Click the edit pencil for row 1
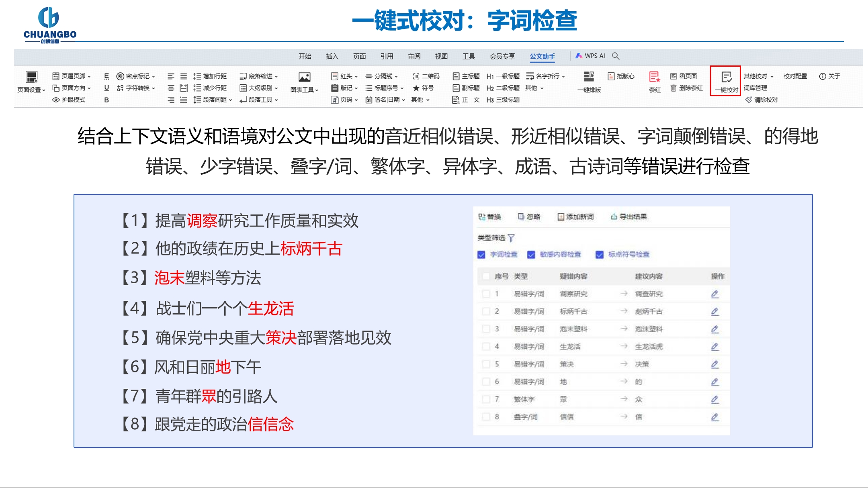 tap(714, 294)
